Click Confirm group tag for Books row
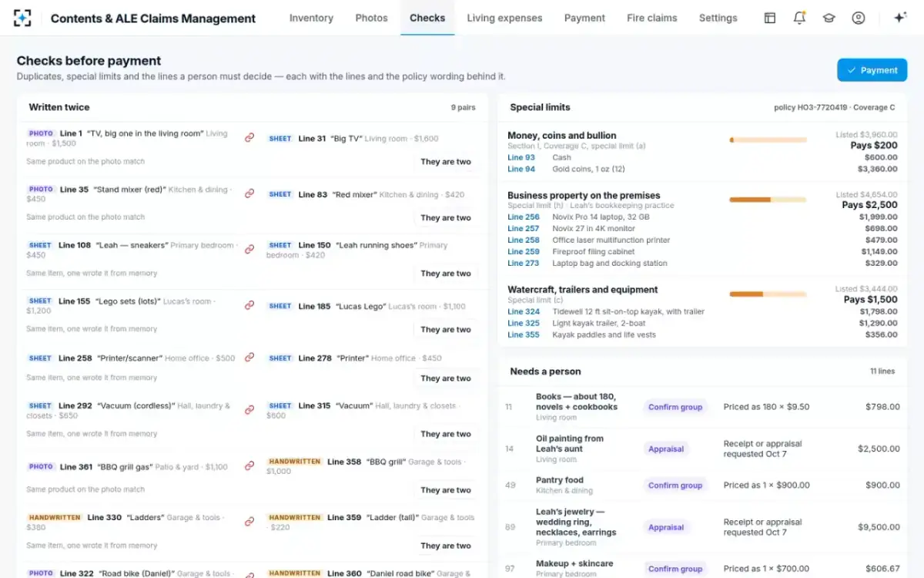 point(675,407)
